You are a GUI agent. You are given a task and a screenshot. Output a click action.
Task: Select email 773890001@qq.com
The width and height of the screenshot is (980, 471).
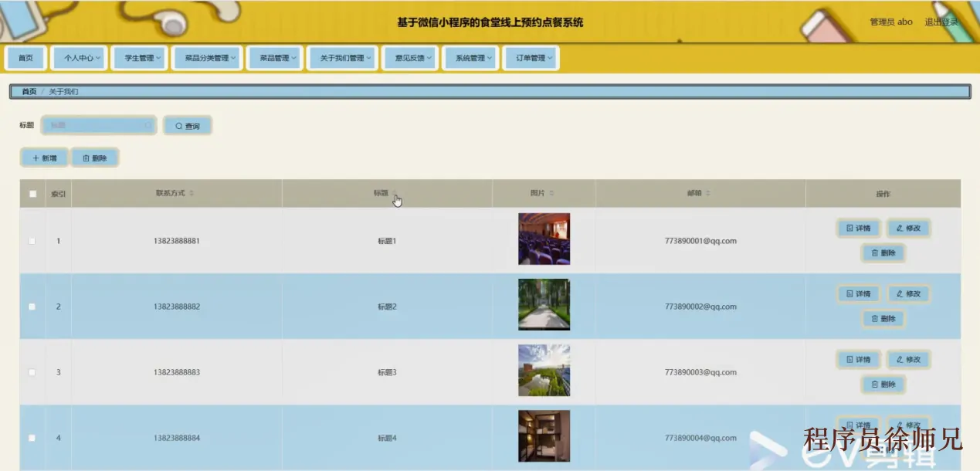click(700, 241)
